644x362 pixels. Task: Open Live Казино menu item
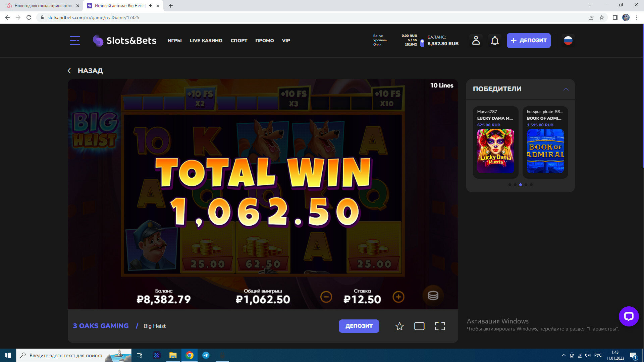click(206, 41)
